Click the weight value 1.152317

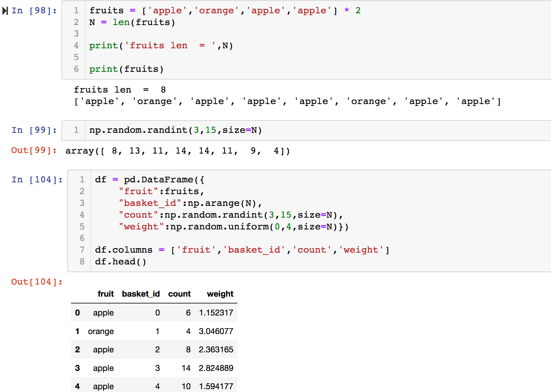[216, 313]
